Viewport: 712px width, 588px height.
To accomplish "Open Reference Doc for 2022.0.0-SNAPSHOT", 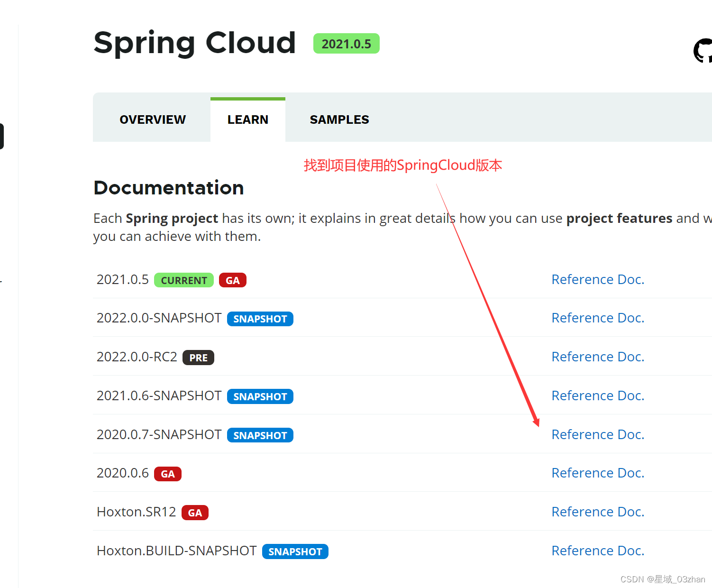I will (x=598, y=318).
